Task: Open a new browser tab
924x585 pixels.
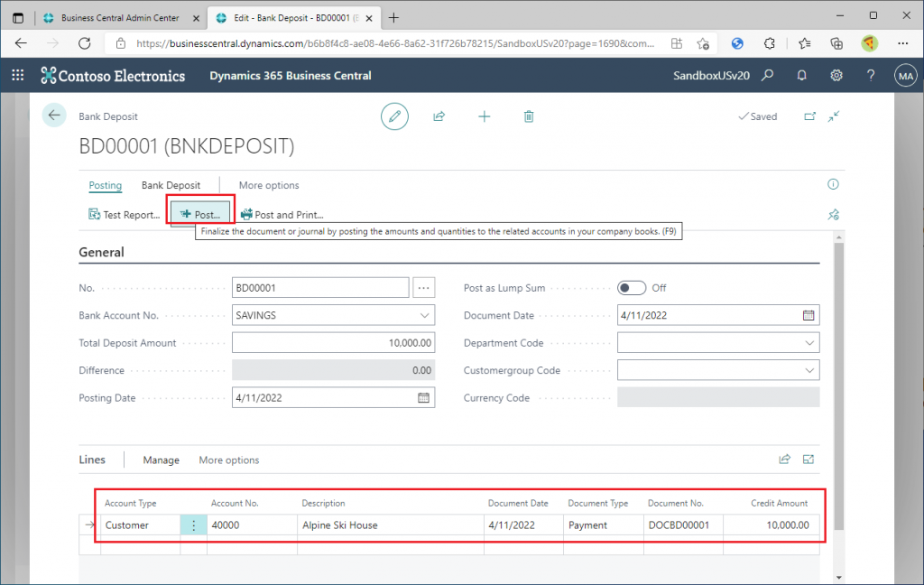Action: click(x=393, y=18)
